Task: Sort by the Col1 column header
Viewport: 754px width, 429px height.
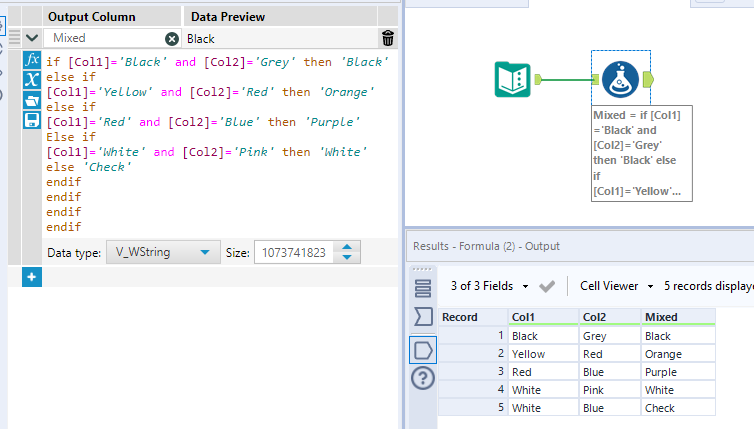Action: point(543,317)
